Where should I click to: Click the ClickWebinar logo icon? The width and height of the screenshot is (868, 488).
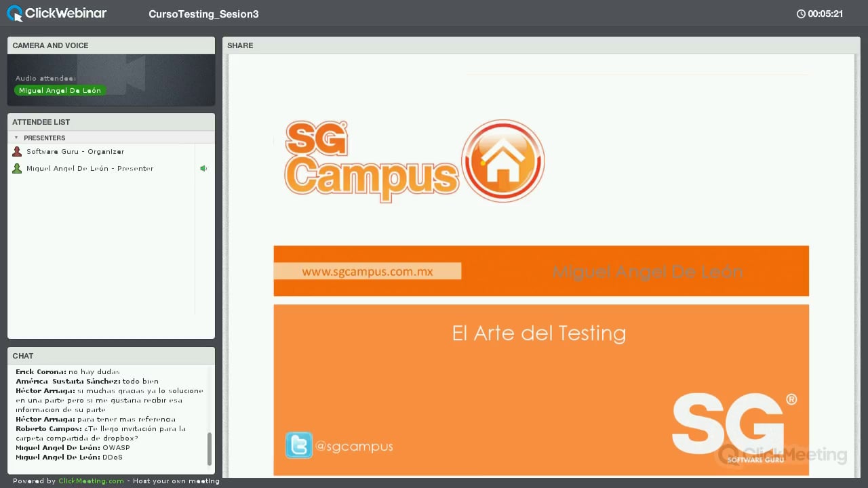pyautogui.click(x=14, y=14)
